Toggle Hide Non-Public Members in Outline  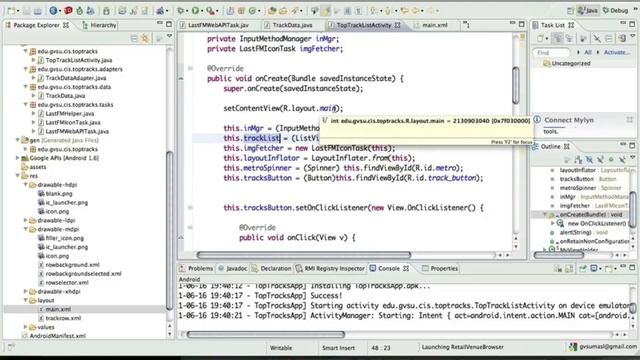[611, 160]
